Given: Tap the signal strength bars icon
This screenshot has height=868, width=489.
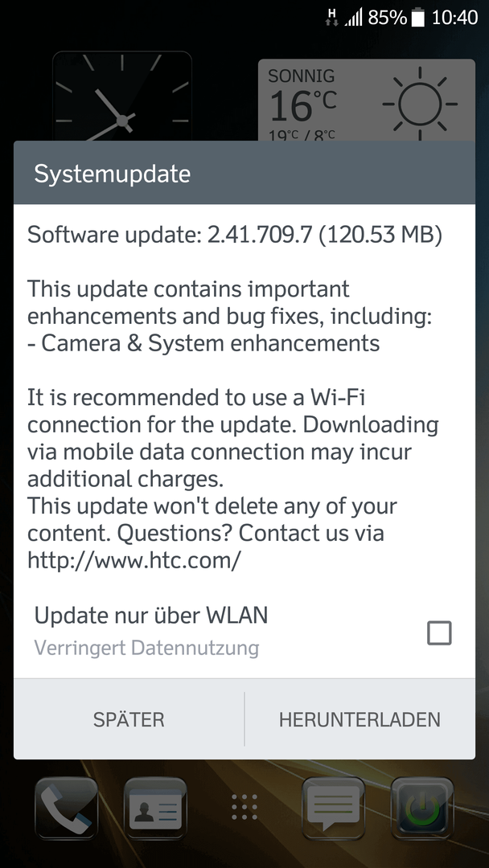Looking at the screenshot, I should (x=353, y=18).
